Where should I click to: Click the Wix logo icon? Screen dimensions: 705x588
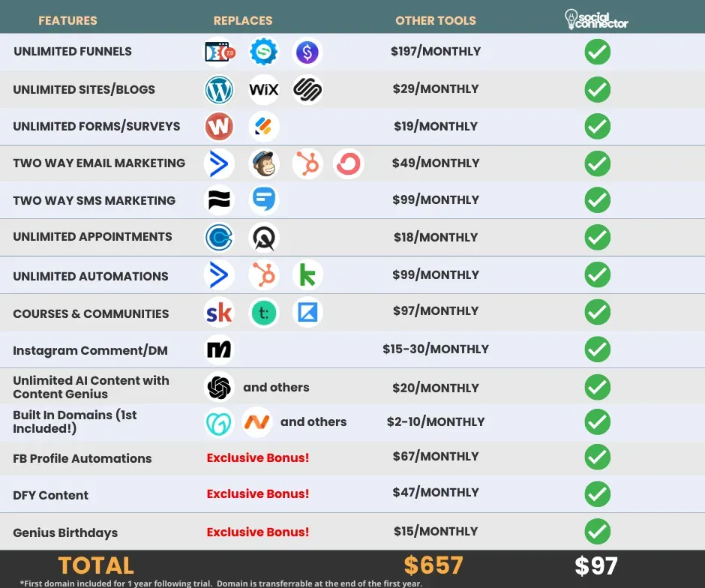pyautogui.click(x=264, y=89)
